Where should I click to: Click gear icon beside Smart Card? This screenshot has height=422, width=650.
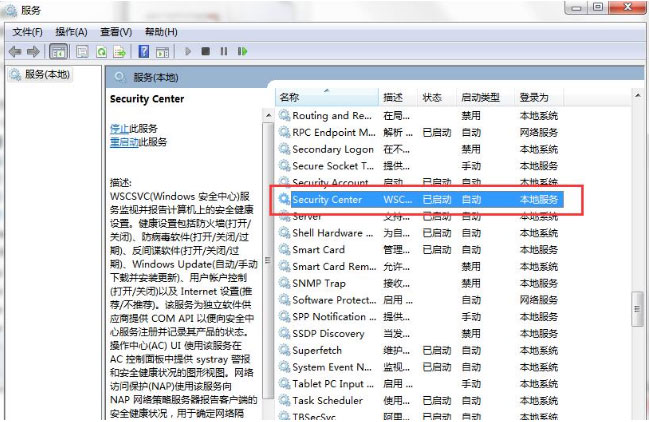pyautogui.click(x=284, y=250)
